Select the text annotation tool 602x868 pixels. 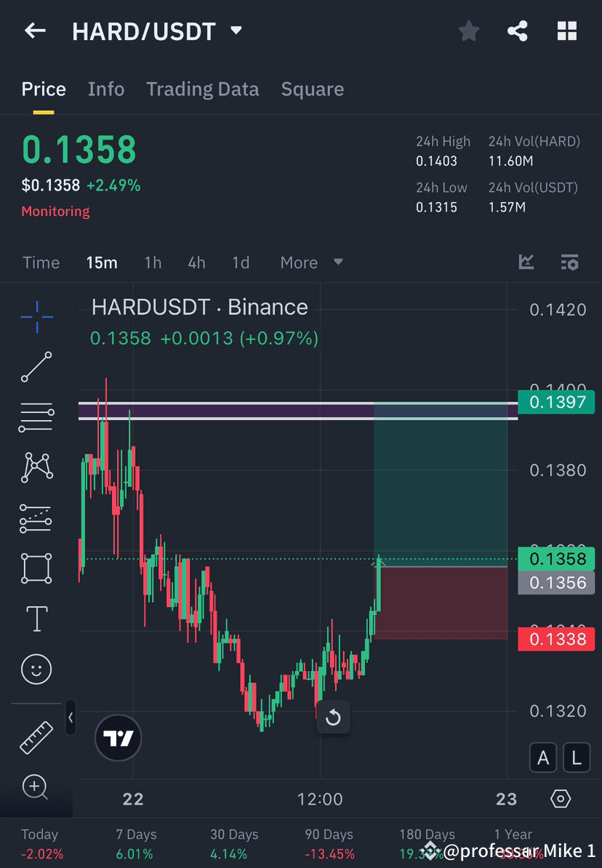(x=36, y=618)
